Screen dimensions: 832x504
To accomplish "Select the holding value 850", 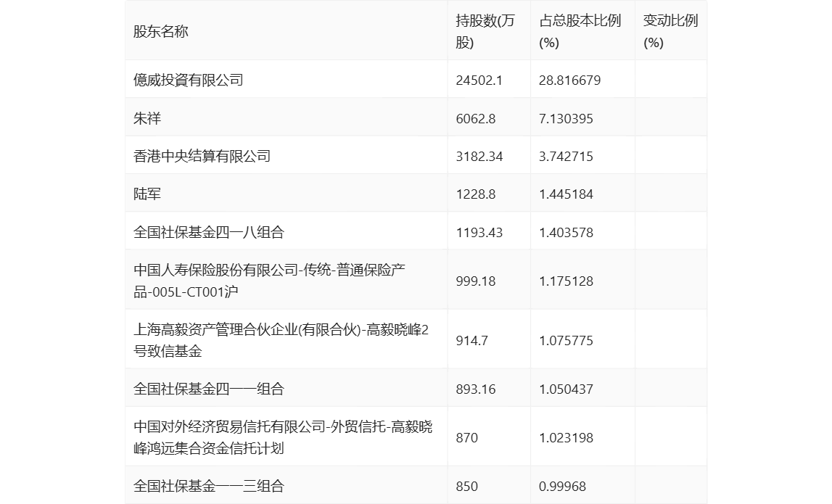I will tap(467, 486).
